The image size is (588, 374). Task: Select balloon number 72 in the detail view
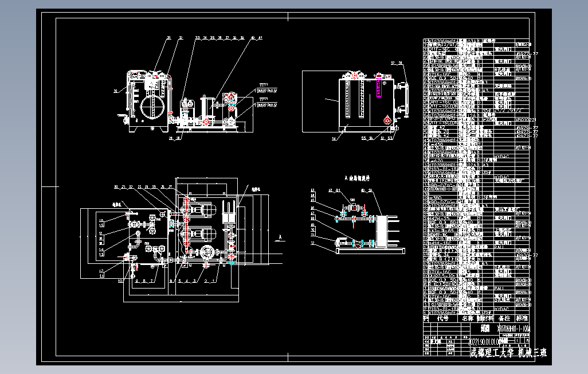click(x=313, y=243)
